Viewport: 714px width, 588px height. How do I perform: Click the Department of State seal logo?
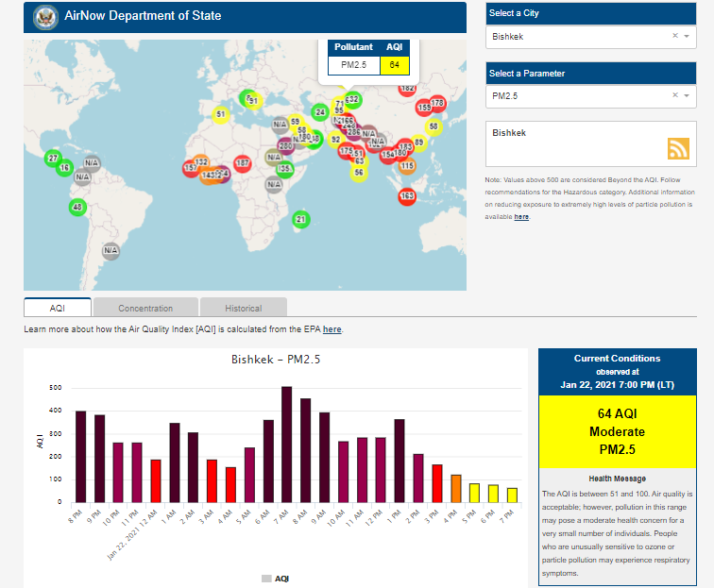tap(43, 16)
